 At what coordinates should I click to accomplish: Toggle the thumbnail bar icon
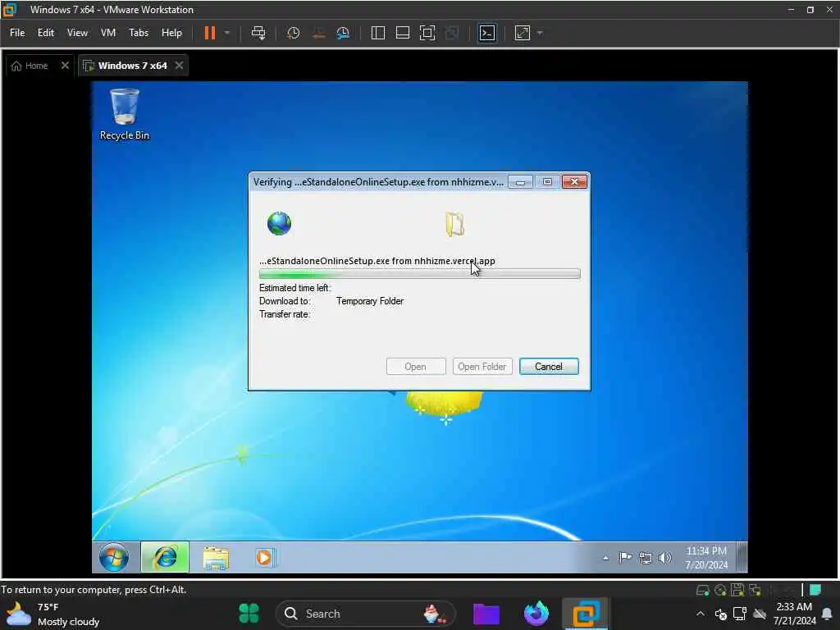click(x=402, y=33)
